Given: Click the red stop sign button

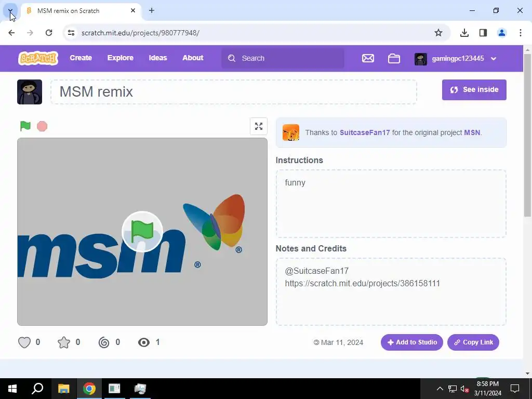Looking at the screenshot, I should tap(42, 126).
